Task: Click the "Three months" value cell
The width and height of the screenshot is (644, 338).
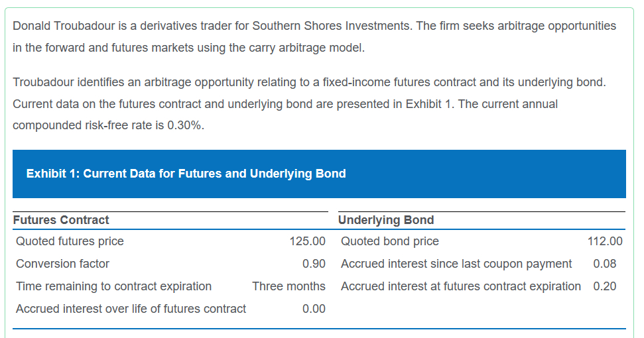Action: tap(289, 286)
